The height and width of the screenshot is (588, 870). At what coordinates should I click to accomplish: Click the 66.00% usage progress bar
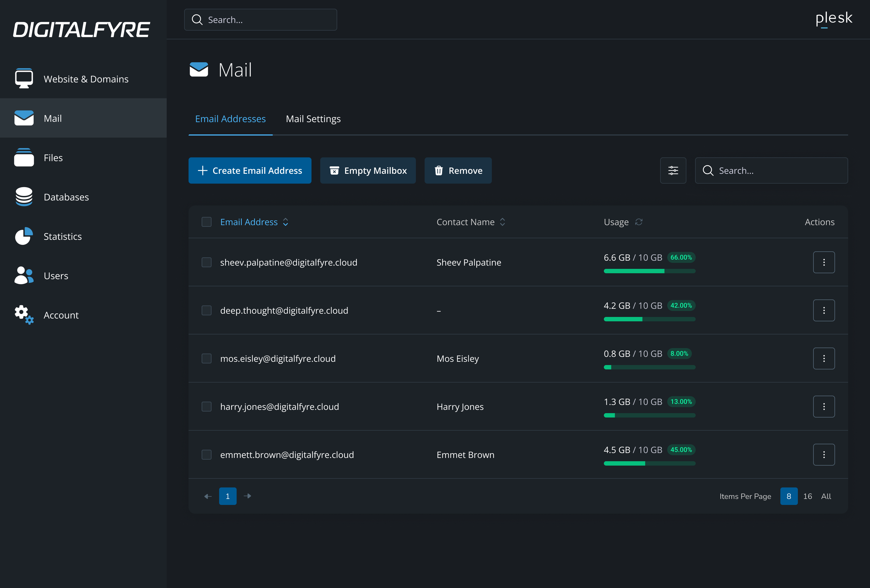click(649, 271)
